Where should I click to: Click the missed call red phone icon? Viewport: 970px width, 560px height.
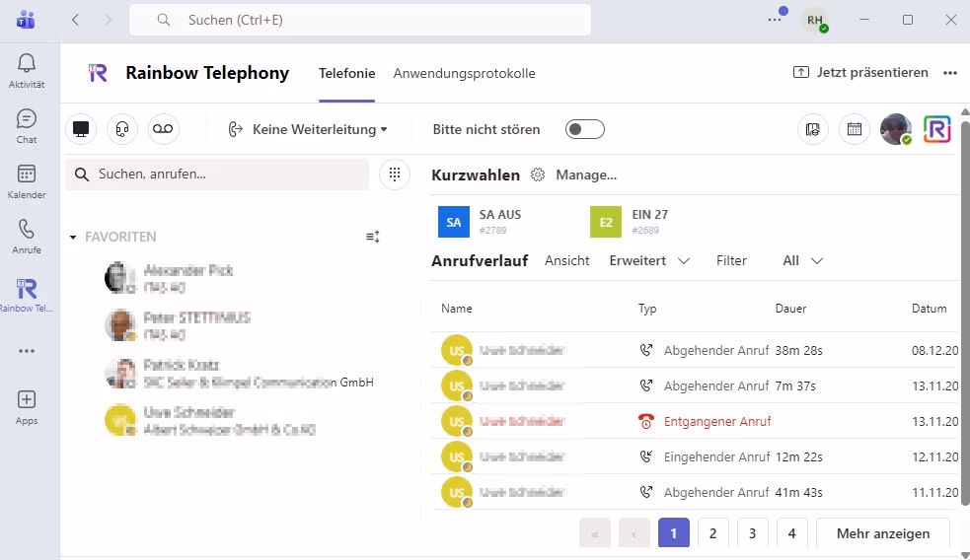(x=645, y=422)
